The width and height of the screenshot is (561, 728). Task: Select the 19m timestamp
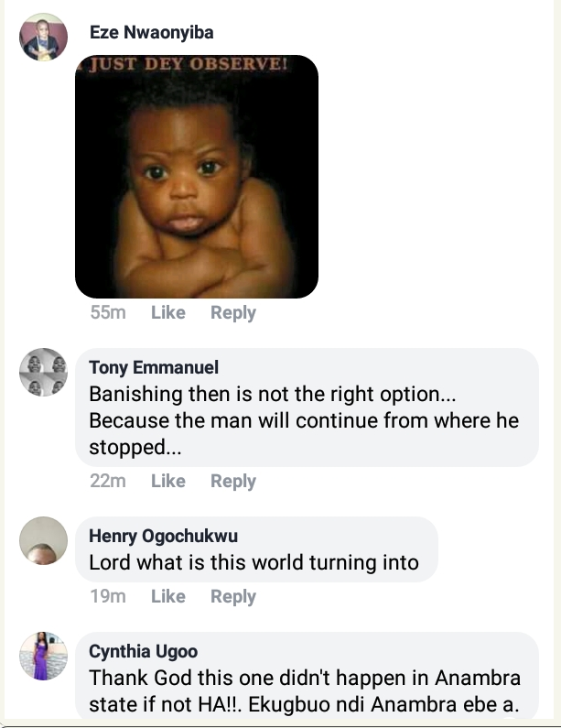point(108,597)
